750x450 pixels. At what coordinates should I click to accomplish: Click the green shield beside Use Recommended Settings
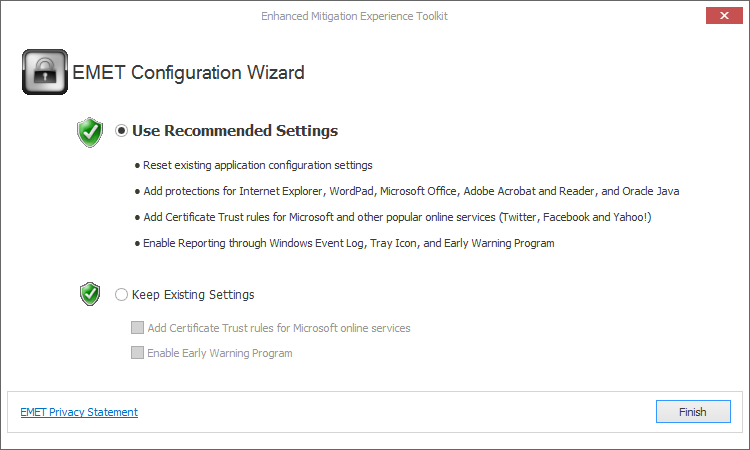point(90,132)
